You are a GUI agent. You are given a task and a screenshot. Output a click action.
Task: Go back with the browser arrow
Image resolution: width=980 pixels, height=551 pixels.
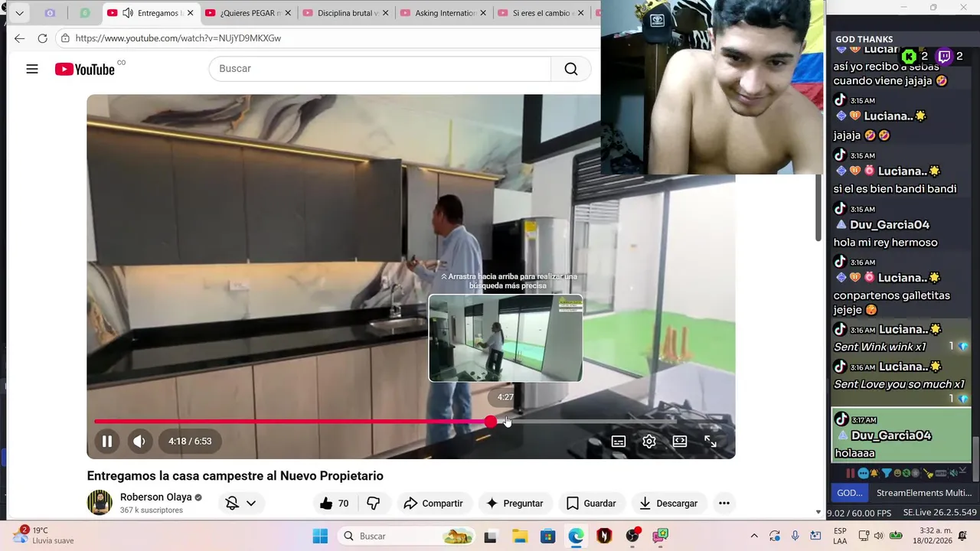[19, 38]
